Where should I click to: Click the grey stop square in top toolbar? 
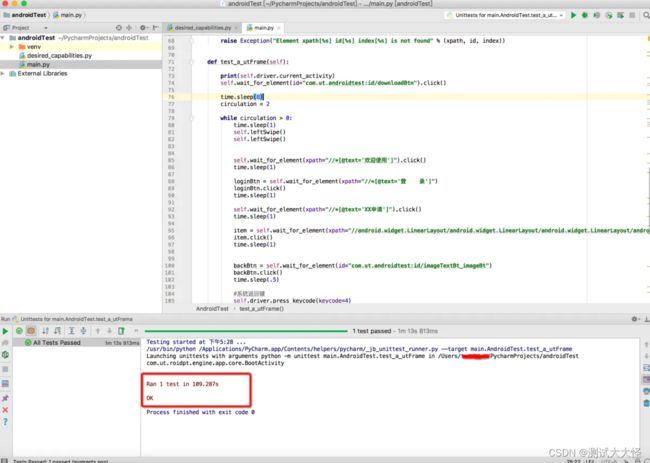coord(632,15)
